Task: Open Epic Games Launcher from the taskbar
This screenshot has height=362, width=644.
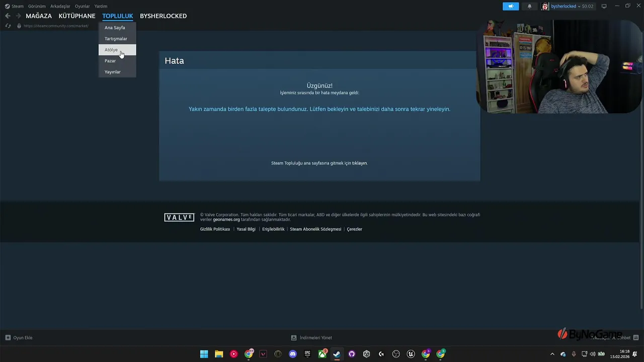Action: (307, 354)
